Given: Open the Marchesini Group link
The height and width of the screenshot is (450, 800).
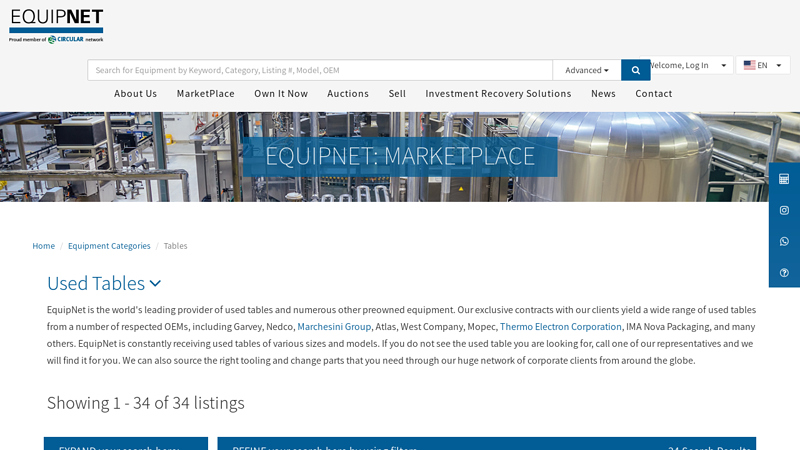Looking at the screenshot, I should [334, 327].
